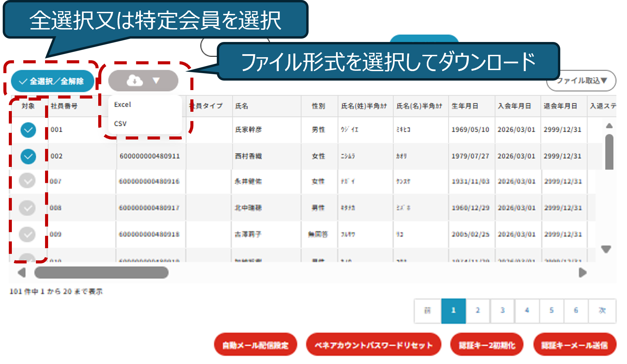Click the 自動メール配信設定 button

255,345
